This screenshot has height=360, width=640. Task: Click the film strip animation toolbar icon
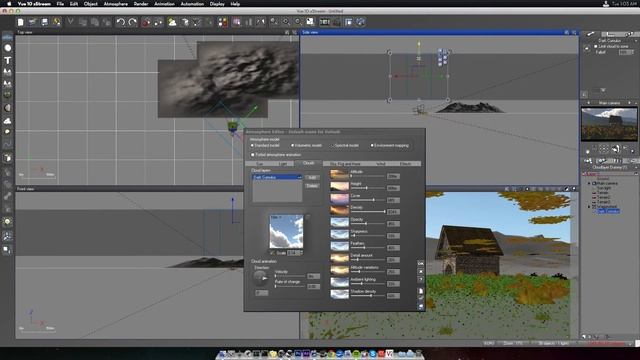click(324, 22)
